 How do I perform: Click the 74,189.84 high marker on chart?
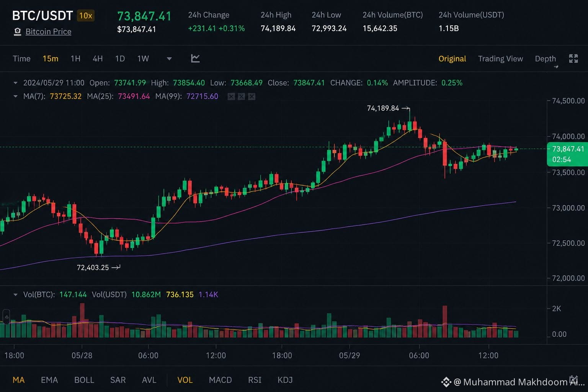[383, 108]
